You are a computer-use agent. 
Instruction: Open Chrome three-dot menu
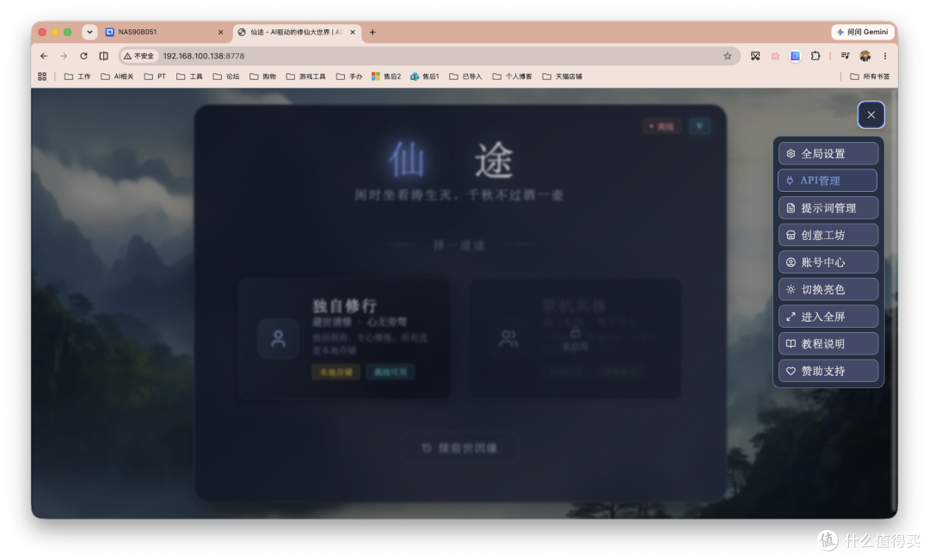[885, 56]
